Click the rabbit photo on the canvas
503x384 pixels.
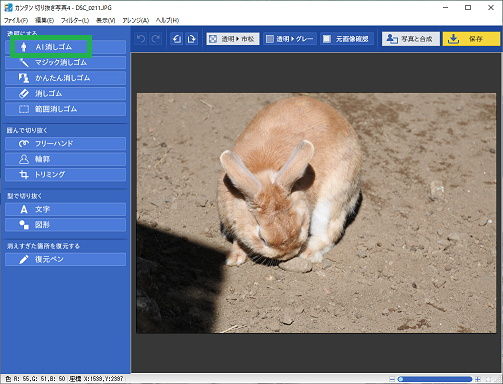(x=316, y=213)
